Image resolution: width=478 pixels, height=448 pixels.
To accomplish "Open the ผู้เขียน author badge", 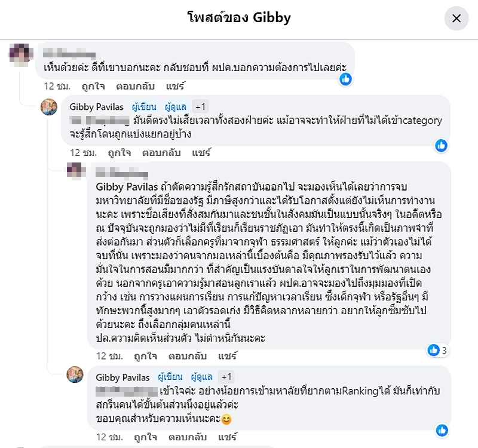I will (145, 107).
